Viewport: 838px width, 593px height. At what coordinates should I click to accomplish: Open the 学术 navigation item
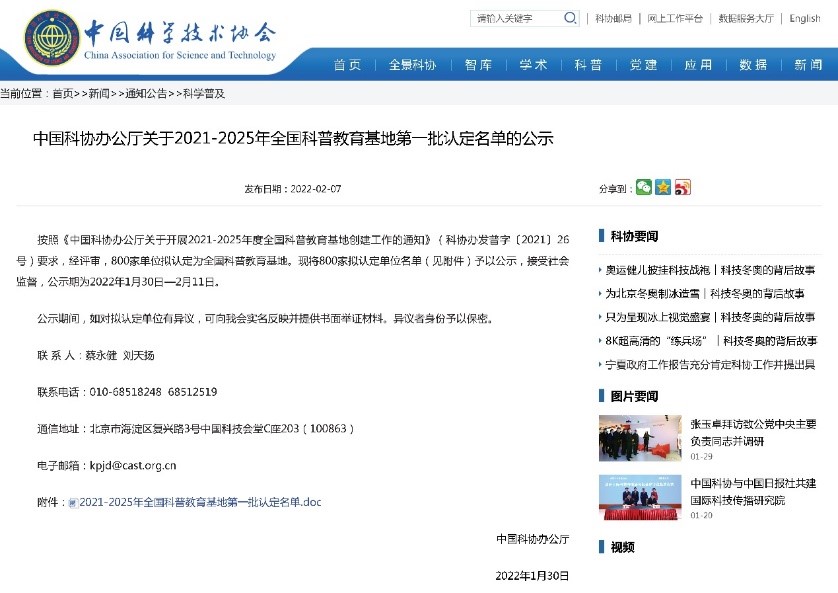coord(533,65)
